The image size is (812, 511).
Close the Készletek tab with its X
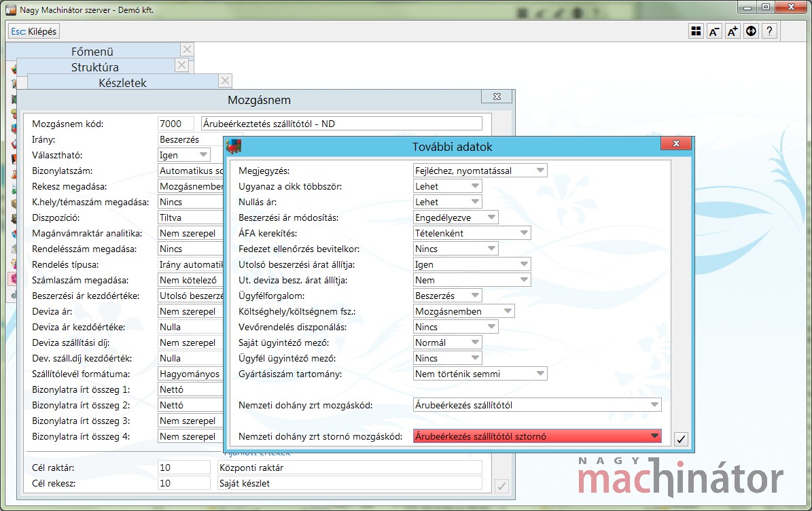(x=225, y=81)
